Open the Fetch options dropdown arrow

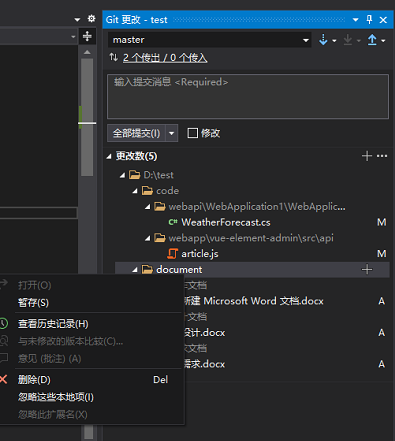334,41
